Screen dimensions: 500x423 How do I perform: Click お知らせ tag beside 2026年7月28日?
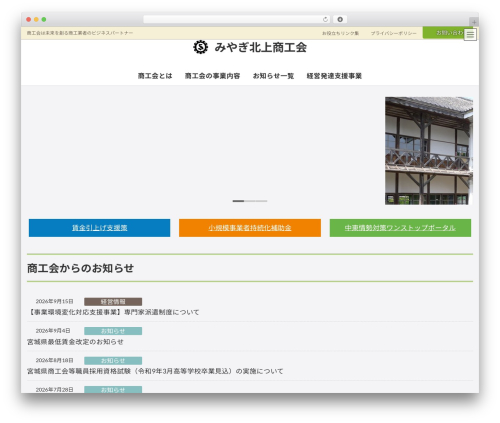click(113, 389)
